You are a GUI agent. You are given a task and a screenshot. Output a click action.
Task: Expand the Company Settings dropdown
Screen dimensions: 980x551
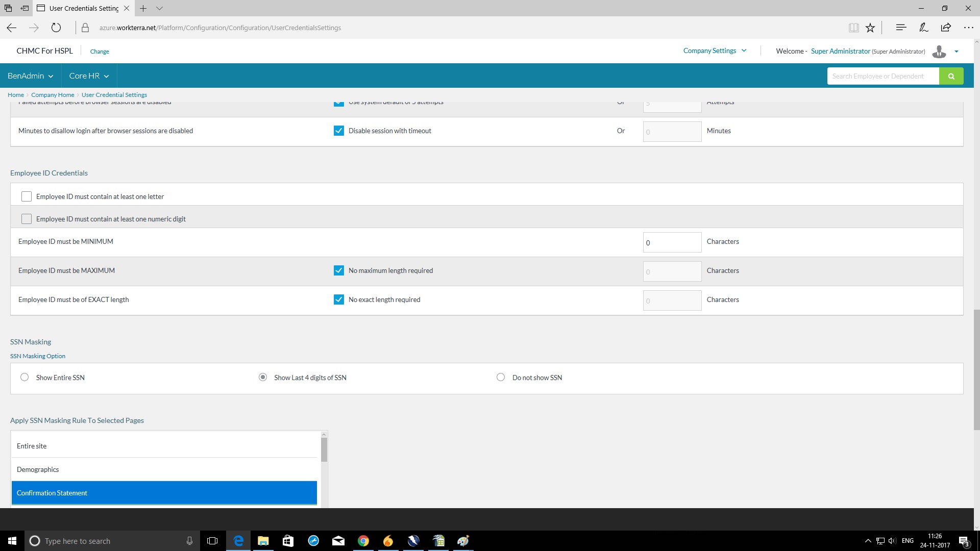click(x=715, y=51)
